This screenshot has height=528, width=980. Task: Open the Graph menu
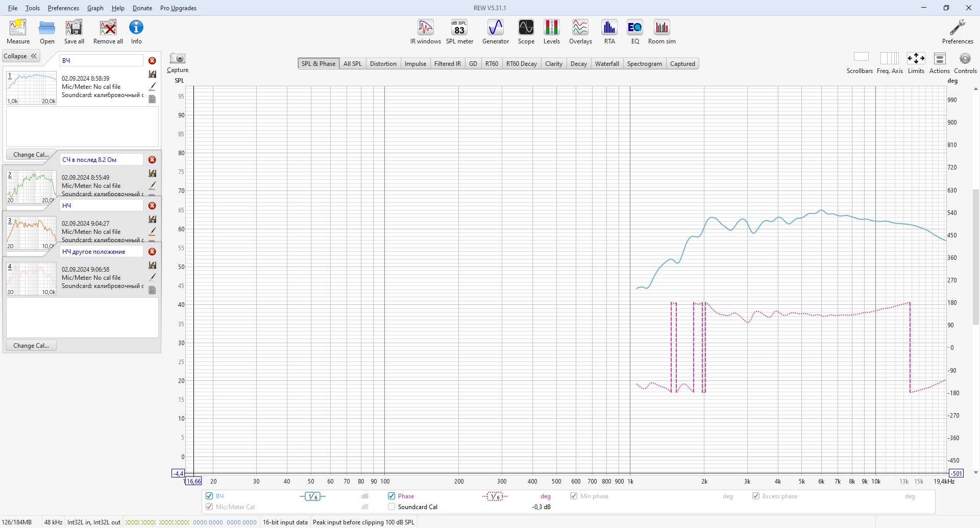[95, 8]
